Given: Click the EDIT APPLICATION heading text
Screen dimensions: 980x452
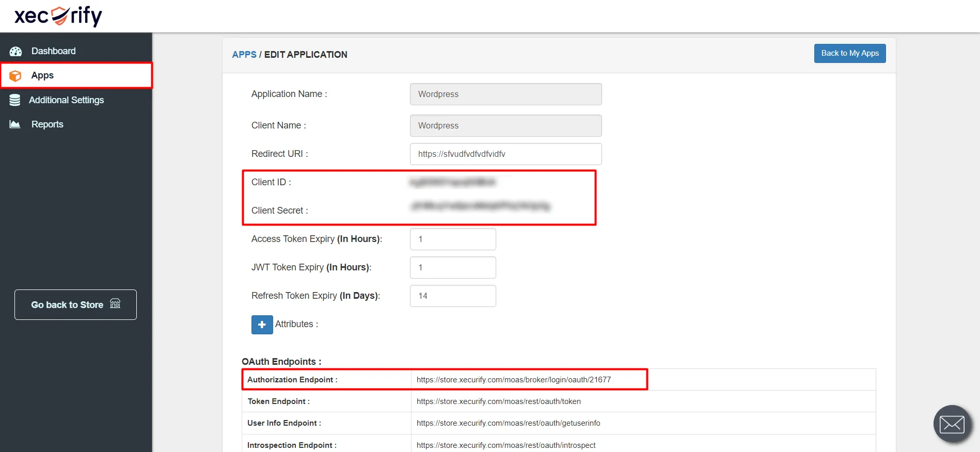Looking at the screenshot, I should (306, 55).
